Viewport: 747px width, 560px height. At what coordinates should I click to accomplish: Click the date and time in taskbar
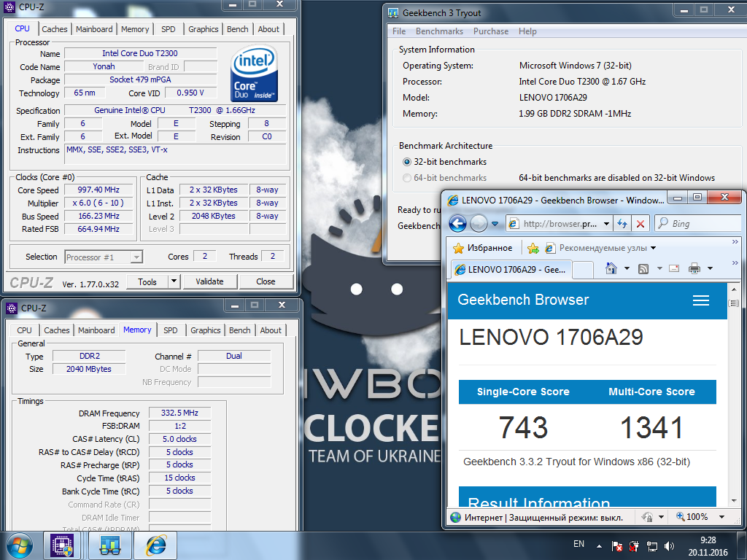pos(708,546)
